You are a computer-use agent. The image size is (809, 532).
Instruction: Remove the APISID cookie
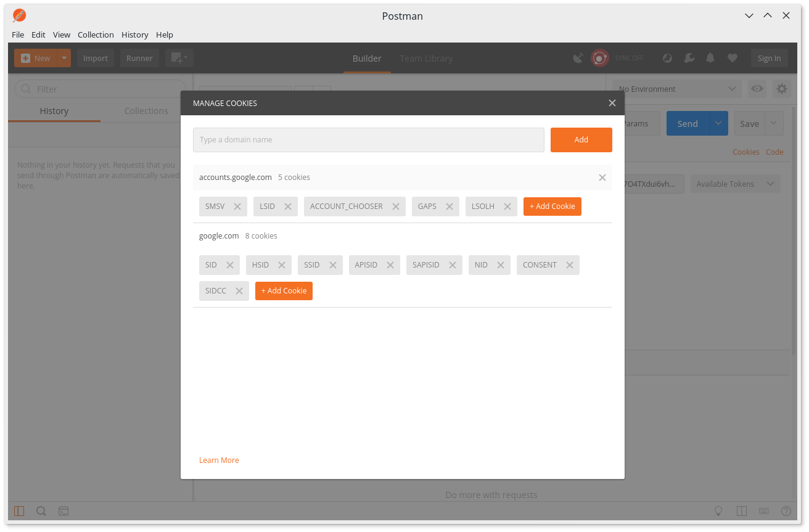click(390, 265)
